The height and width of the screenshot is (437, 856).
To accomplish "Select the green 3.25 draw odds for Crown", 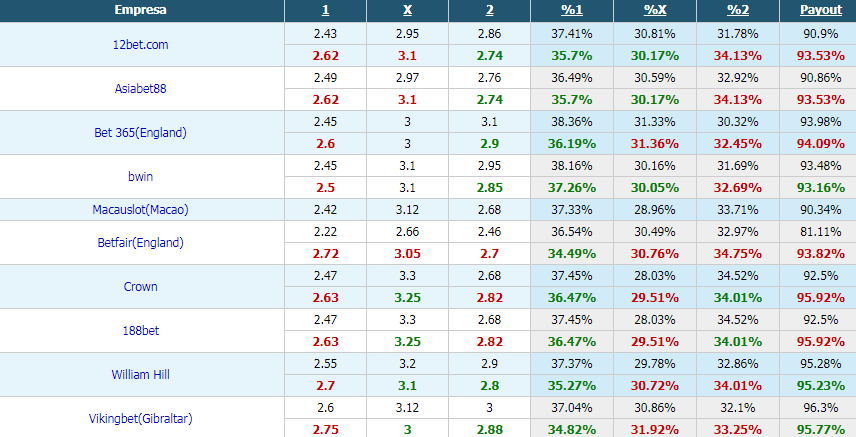I will click(407, 298).
